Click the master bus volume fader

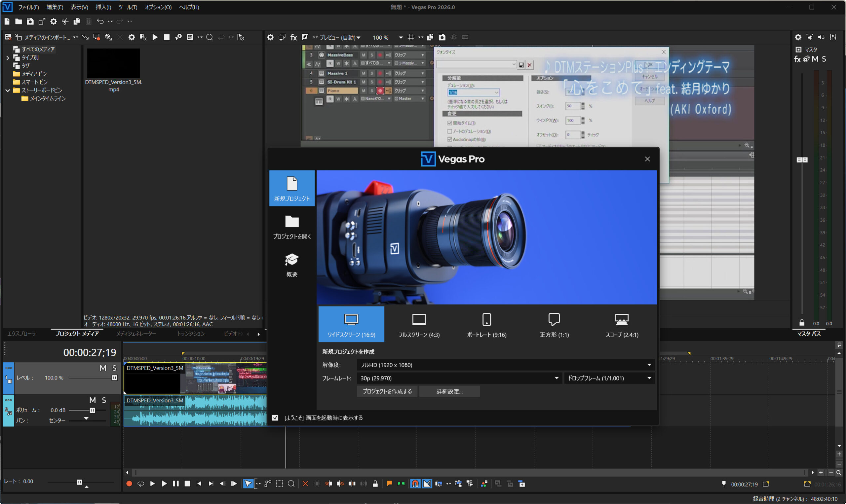point(802,160)
